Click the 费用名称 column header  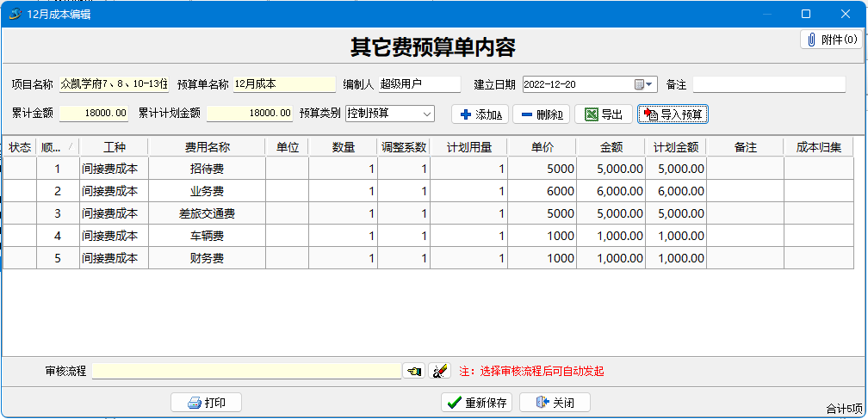pos(207,147)
